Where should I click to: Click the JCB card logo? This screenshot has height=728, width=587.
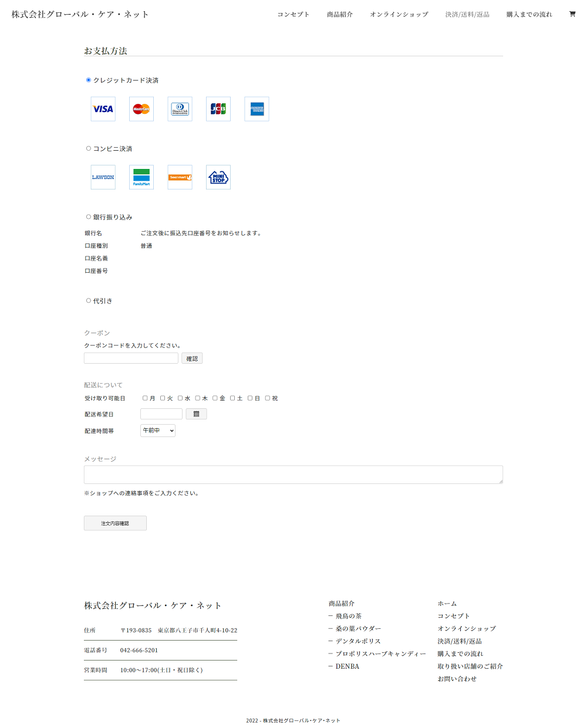click(x=218, y=109)
